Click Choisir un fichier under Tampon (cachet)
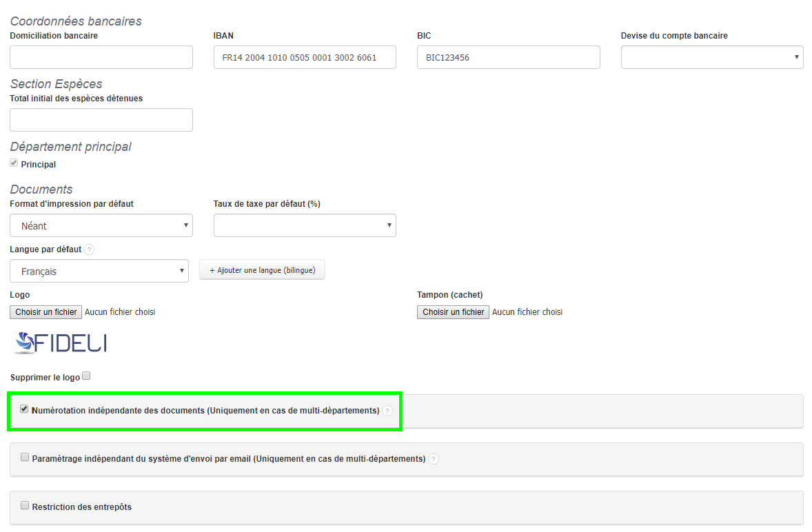This screenshot has height=532, width=812. click(x=453, y=312)
